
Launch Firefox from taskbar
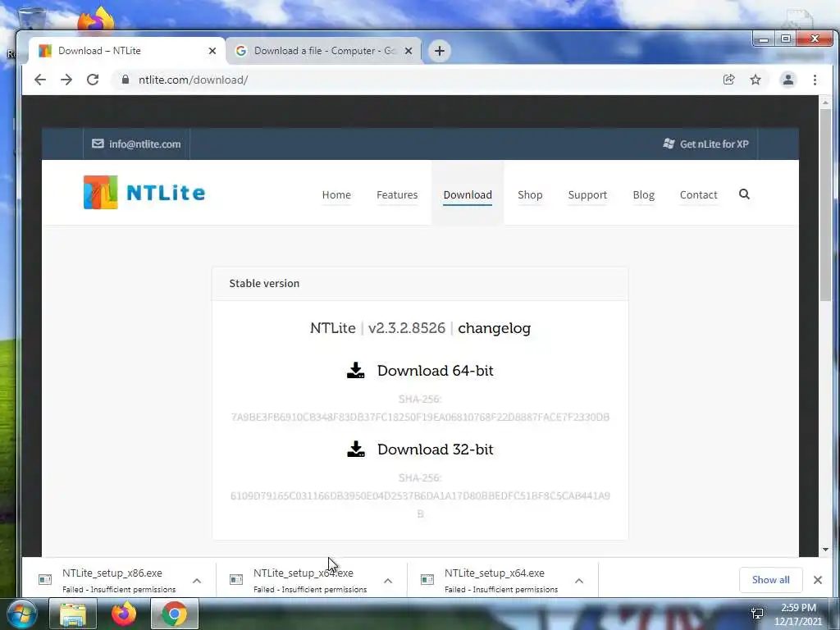[x=124, y=614]
